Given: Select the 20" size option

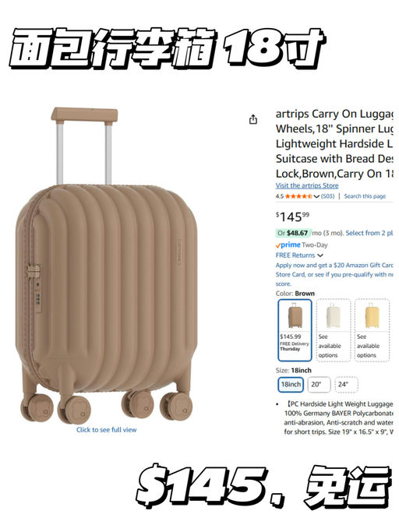Looking at the screenshot, I should coord(320,385).
